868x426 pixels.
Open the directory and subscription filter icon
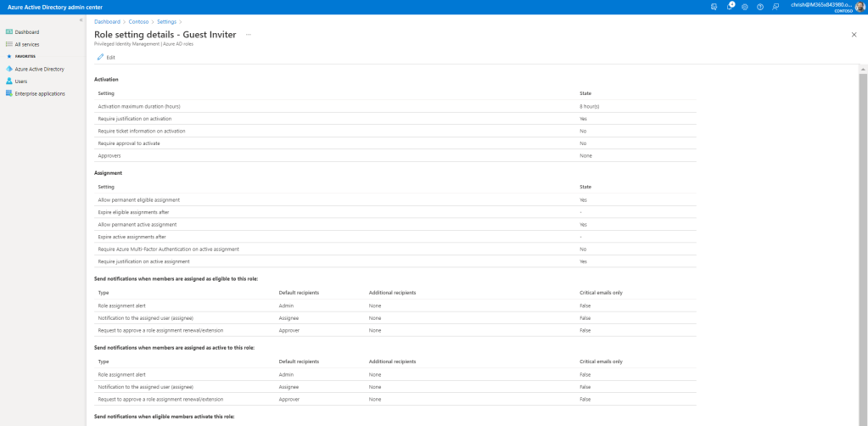714,7
